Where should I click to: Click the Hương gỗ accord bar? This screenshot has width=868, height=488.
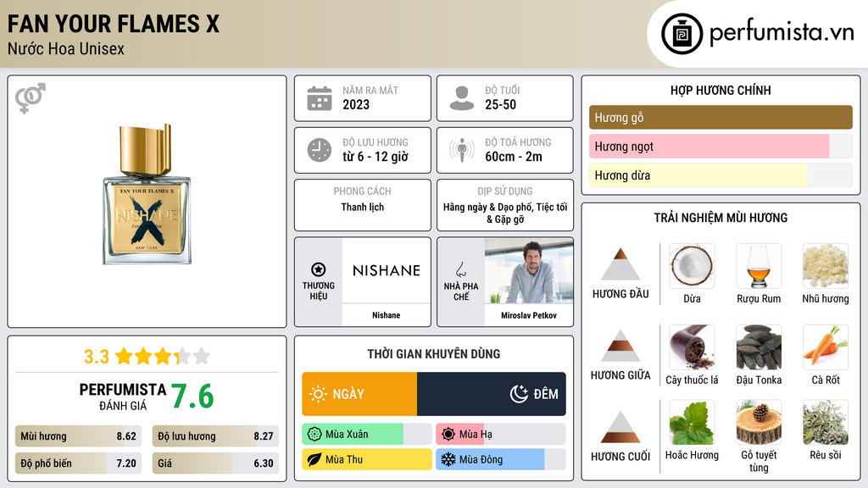721,118
